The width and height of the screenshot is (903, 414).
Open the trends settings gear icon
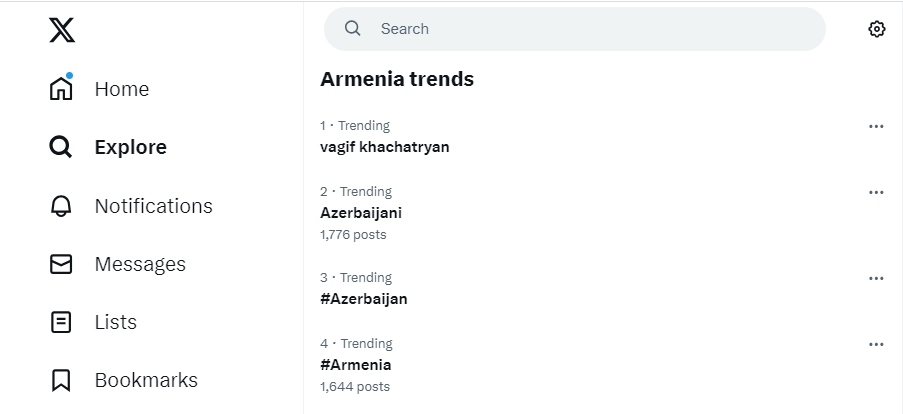[877, 29]
